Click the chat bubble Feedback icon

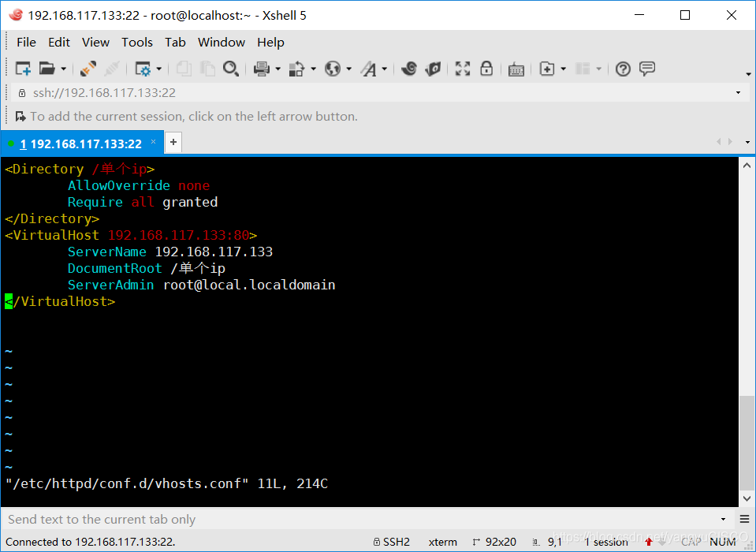[x=647, y=69]
